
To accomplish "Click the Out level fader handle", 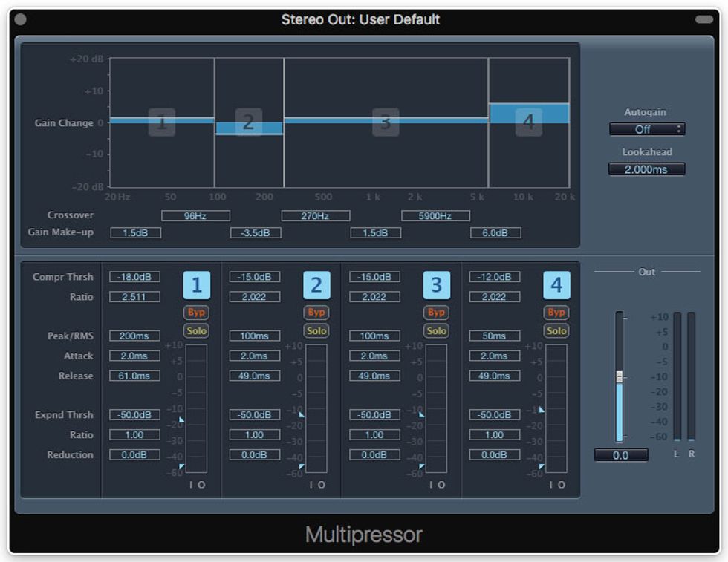I will pyautogui.click(x=620, y=377).
